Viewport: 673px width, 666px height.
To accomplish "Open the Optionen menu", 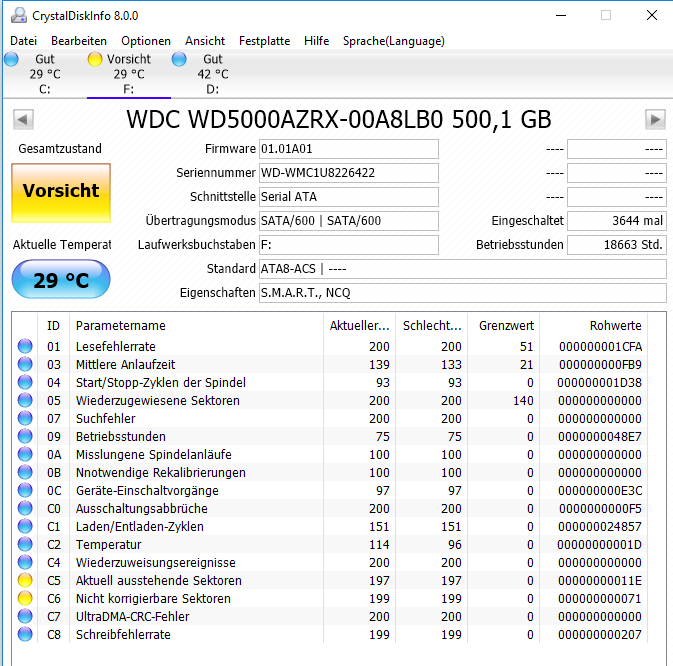I will (146, 41).
